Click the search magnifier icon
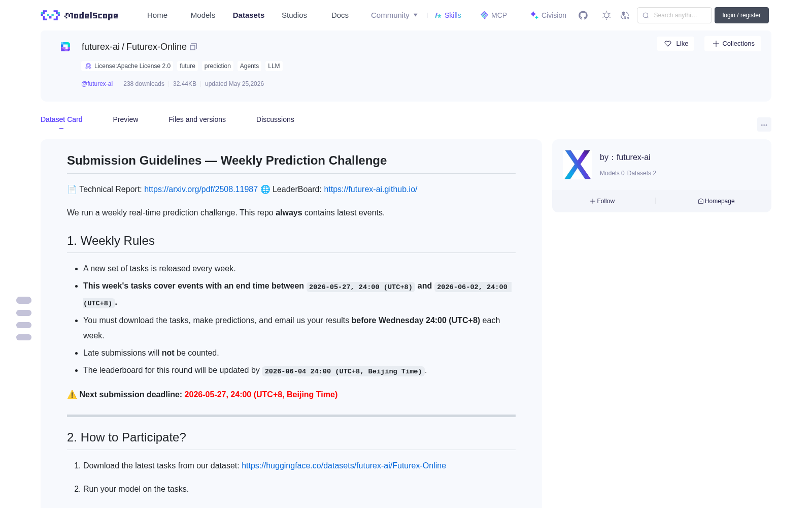The width and height of the screenshot is (812, 508). coord(646,15)
